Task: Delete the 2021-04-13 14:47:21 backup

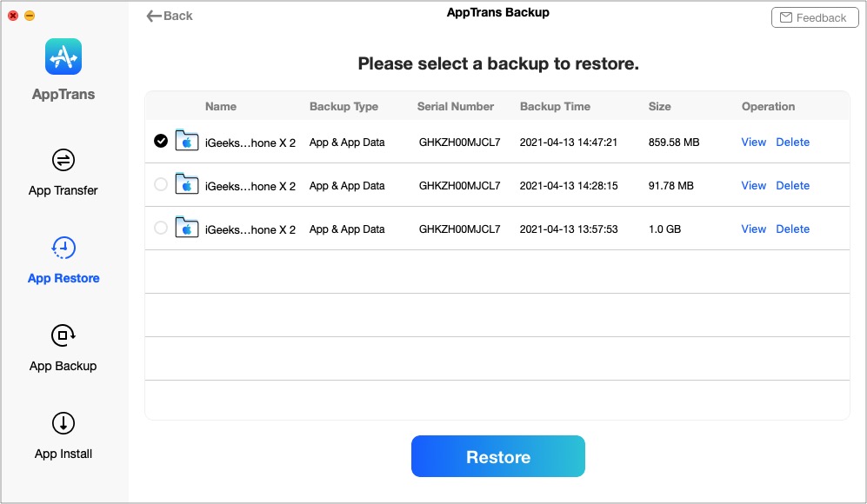Action: point(792,142)
